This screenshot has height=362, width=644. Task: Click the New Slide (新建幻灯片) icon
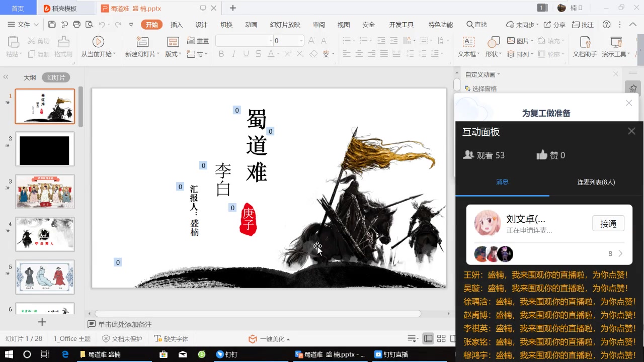(x=142, y=42)
